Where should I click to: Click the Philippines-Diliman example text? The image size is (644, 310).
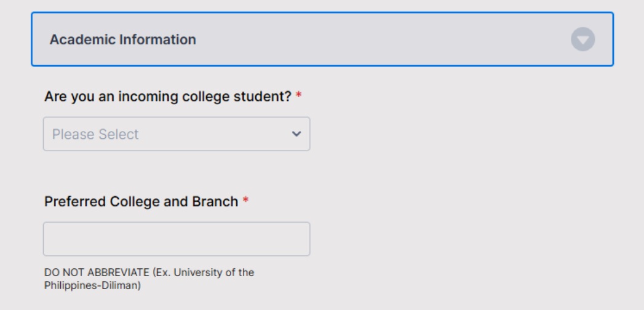pos(92,285)
